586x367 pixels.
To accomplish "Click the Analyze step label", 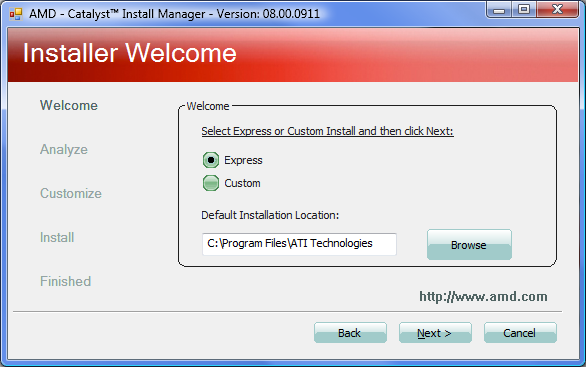I will [64, 149].
